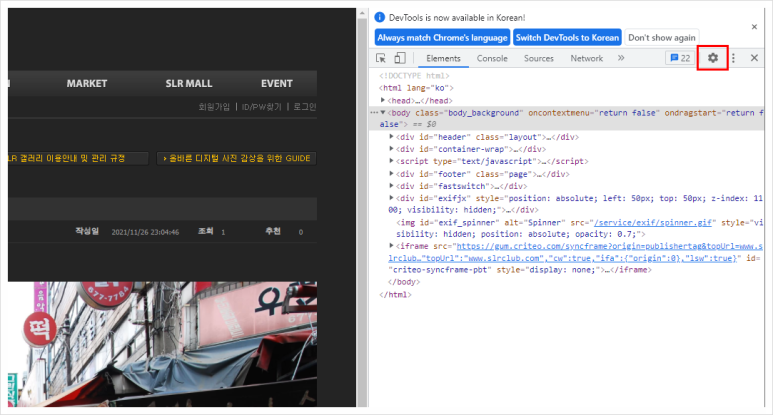Click the web page vertical scrollbar

tap(362, 207)
